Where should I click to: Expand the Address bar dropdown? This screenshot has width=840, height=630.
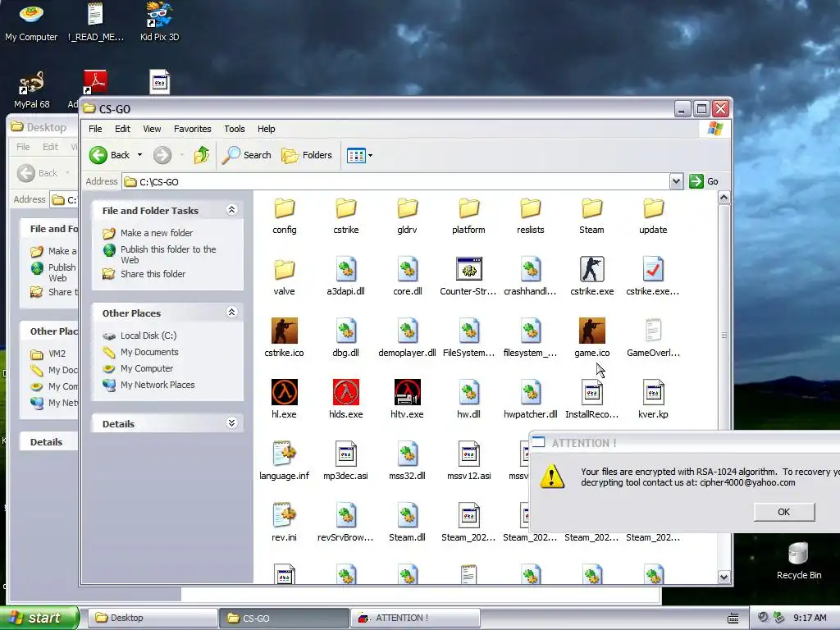(x=676, y=181)
